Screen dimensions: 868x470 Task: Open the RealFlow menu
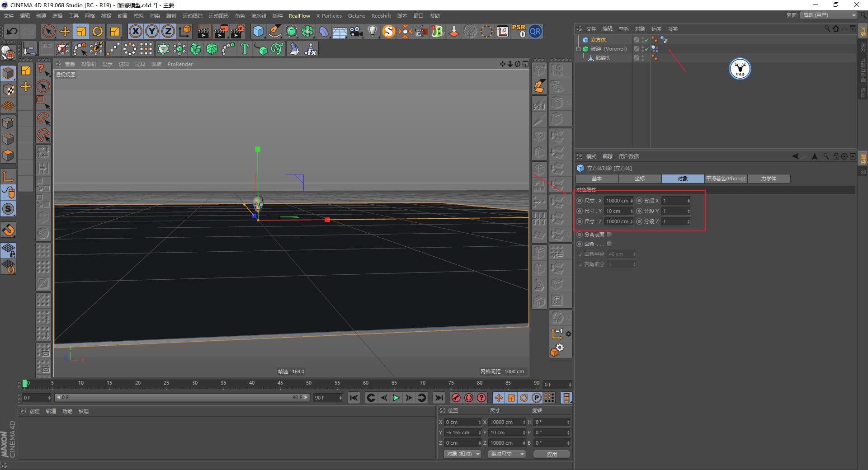pos(299,15)
